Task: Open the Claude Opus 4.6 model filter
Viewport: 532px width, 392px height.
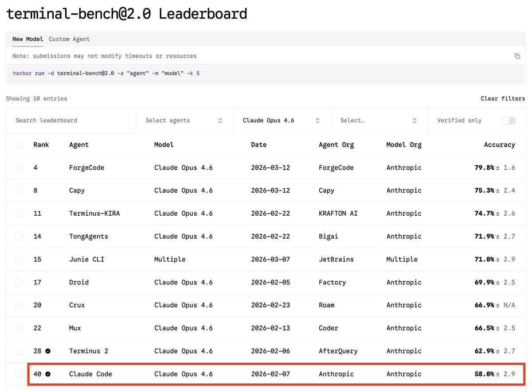Action: click(282, 120)
